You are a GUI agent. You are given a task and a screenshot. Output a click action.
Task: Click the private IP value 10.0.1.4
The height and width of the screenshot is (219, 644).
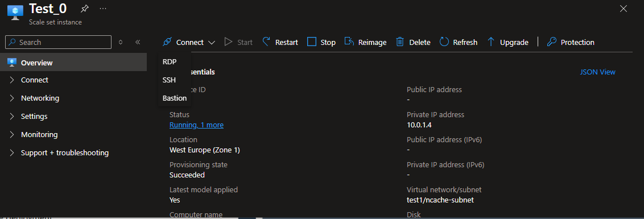pyautogui.click(x=419, y=125)
